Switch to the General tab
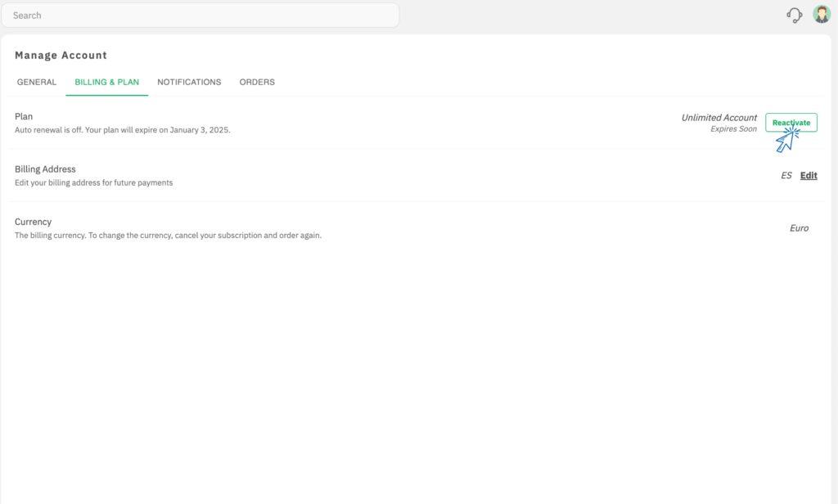Screen dimensions: 838x504 (37, 82)
